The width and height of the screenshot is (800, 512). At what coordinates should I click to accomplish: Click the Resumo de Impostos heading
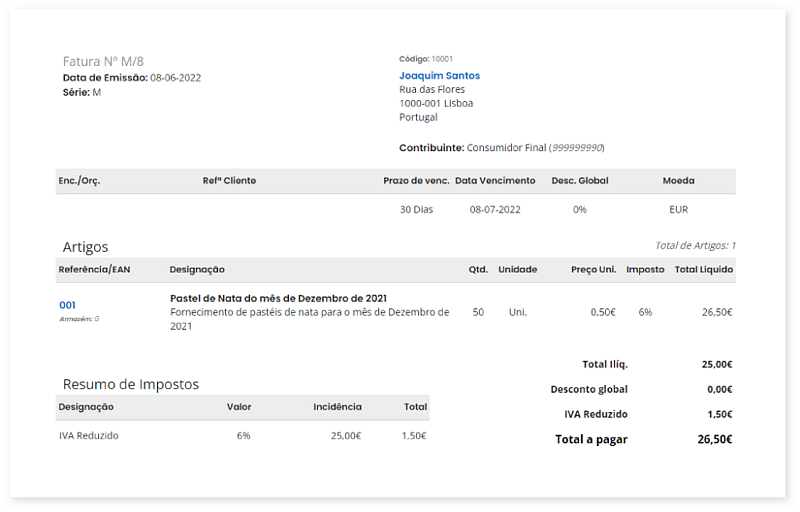(x=130, y=384)
